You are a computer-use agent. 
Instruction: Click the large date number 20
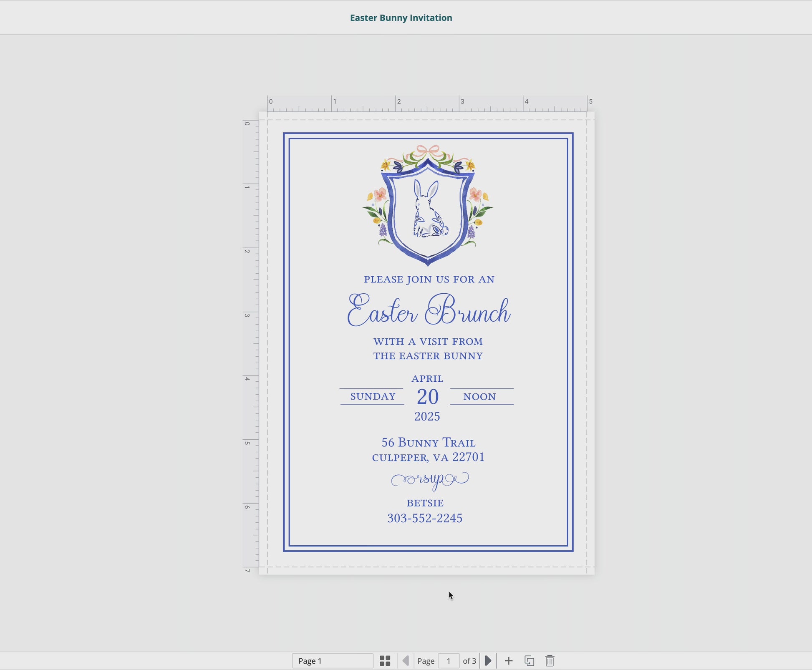428,397
